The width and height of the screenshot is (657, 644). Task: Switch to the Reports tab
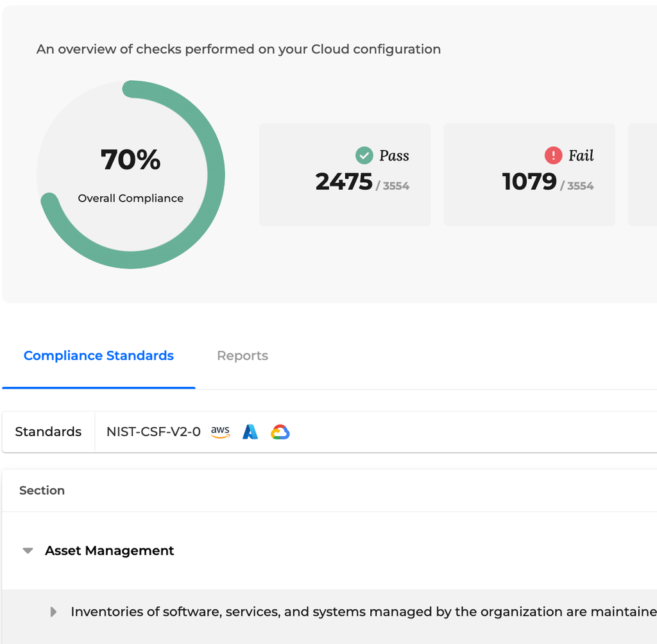click(243, 355)
